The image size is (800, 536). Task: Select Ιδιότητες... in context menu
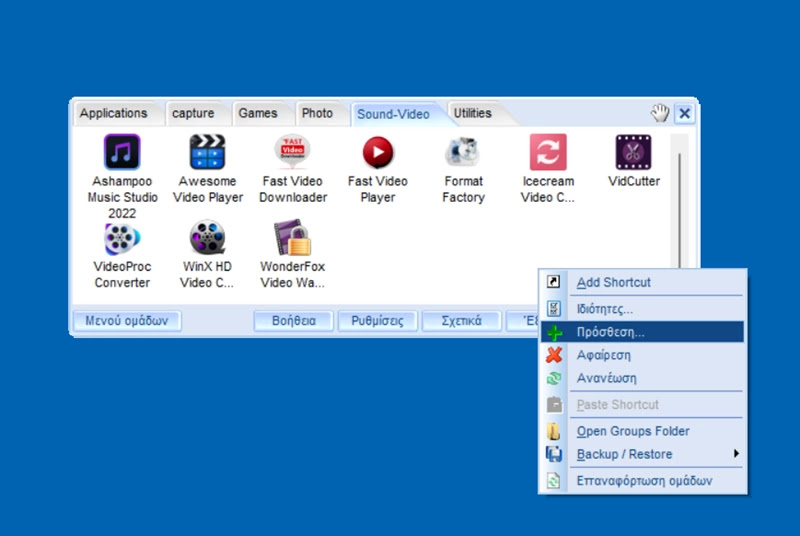pyautogui.click(x=642, y=309)
